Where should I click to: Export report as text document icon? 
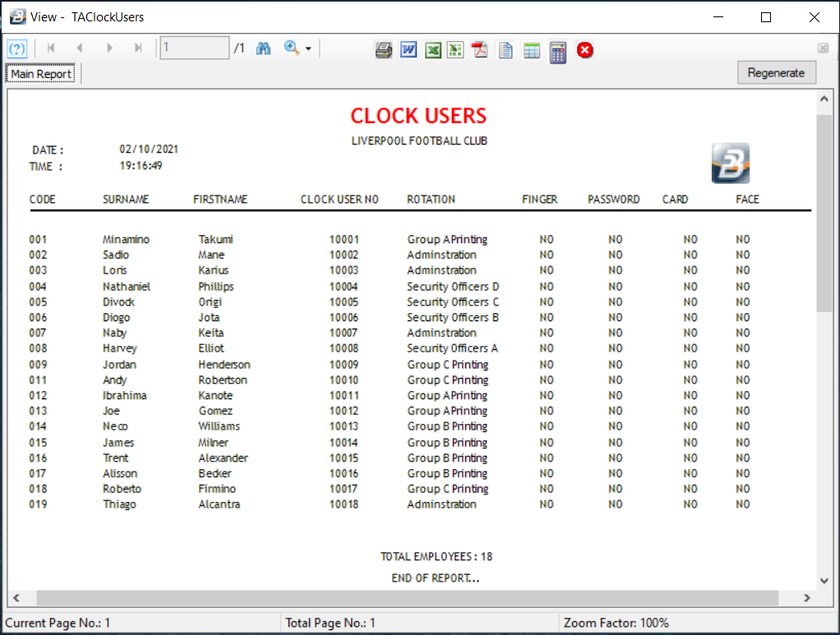[x=505, y=50]
